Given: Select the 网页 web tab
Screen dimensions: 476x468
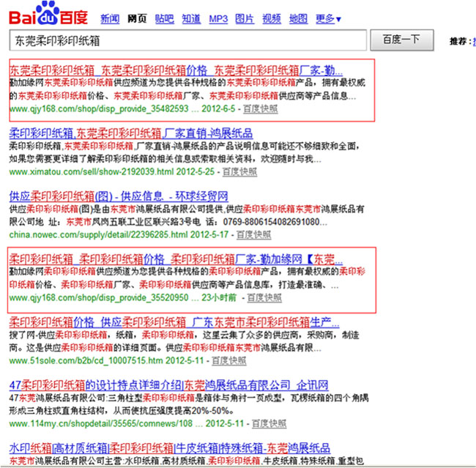Looking at the screenshot, I should [137, 19].
